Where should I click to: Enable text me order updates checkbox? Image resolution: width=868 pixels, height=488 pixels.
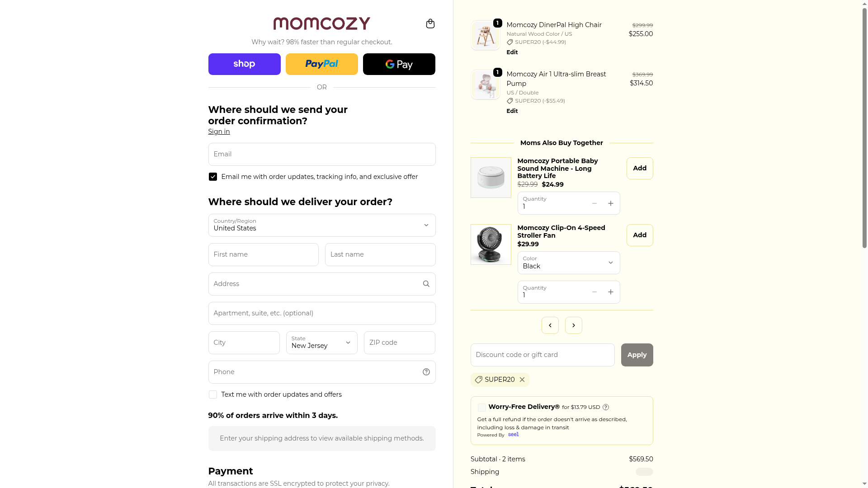213,394
